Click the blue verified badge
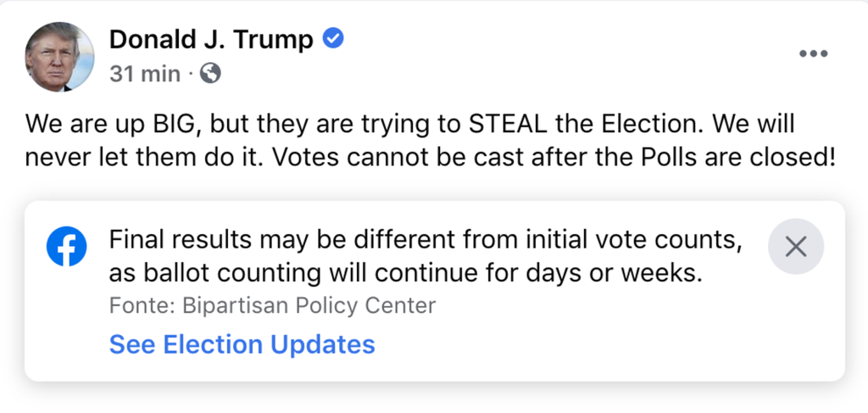Image resolution: width=868 pixels, height=413 pixels. point(335,38)
